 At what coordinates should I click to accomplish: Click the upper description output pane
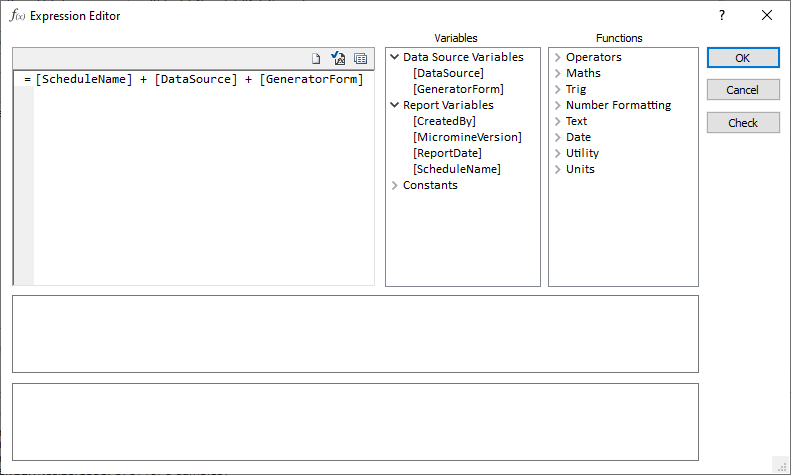355,334
